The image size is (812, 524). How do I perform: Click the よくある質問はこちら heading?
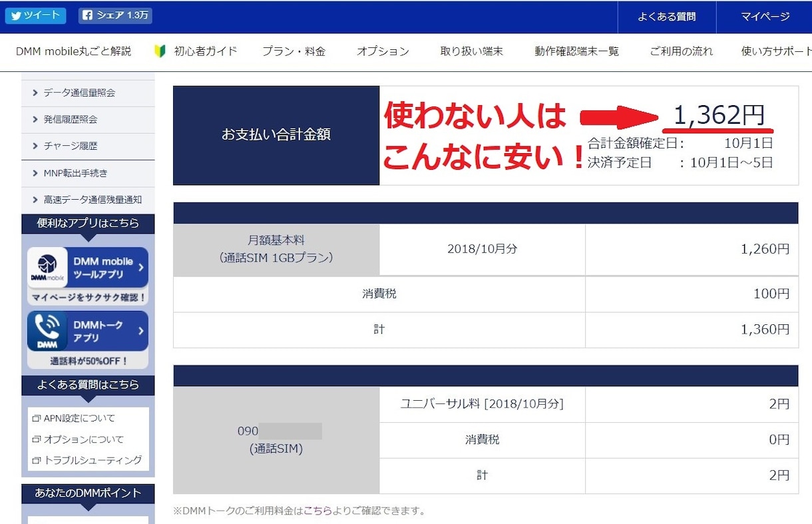88,385
